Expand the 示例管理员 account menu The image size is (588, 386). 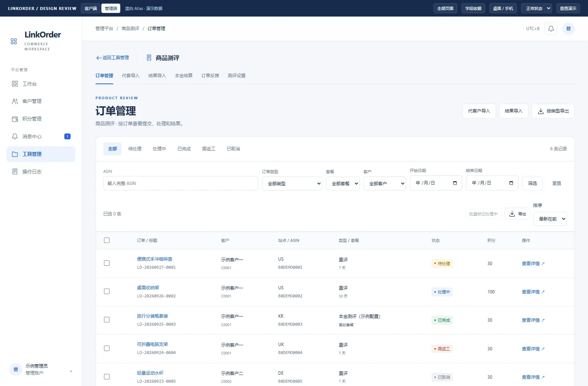point(41,369)
